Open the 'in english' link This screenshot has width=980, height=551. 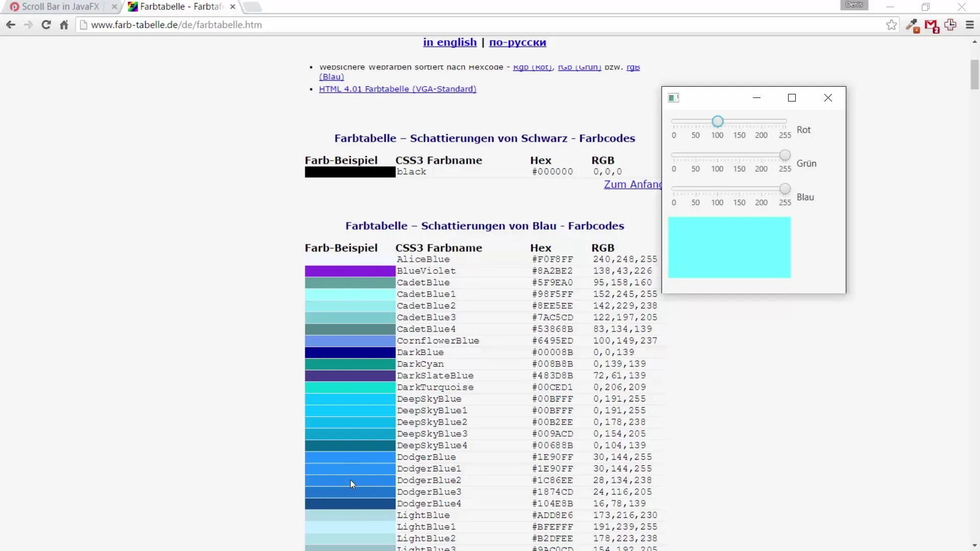[x=450, y=42]
